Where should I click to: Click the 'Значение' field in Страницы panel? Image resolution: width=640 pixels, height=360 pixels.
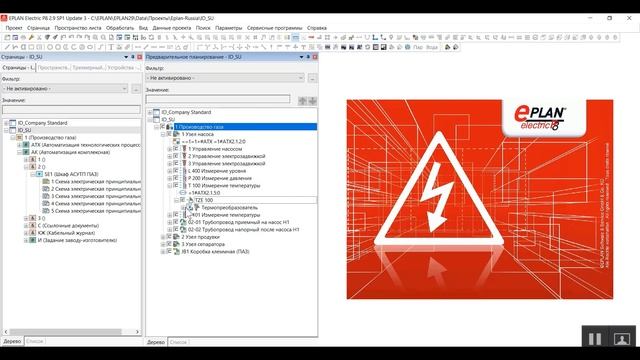click(x=71, y=109)
